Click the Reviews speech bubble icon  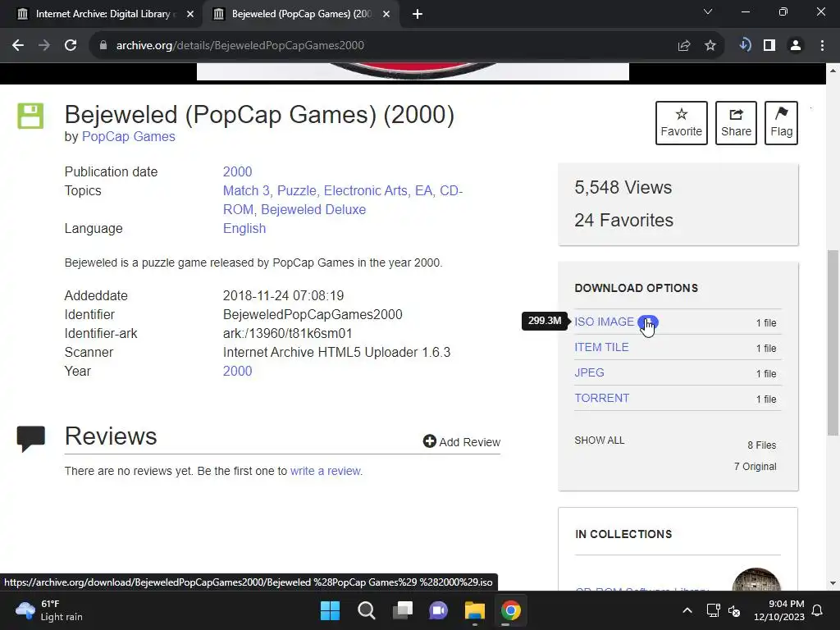pos(31,438)
